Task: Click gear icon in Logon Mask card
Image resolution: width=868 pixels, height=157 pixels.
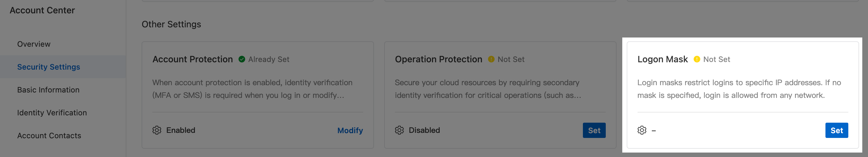Action: (642, 130)
